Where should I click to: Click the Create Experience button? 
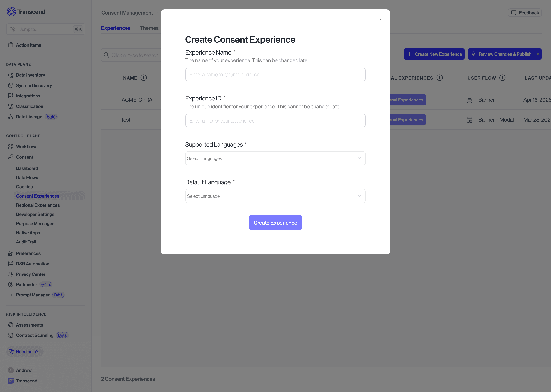tap(275, 223)
